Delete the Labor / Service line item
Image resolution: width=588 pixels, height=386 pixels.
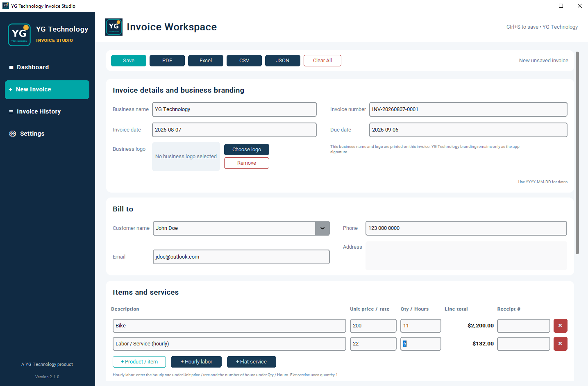coord(560,344)
